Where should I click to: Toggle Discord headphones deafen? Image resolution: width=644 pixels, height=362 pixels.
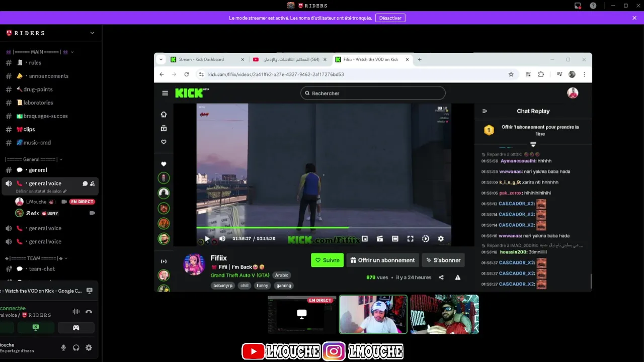tap(76, 347)
